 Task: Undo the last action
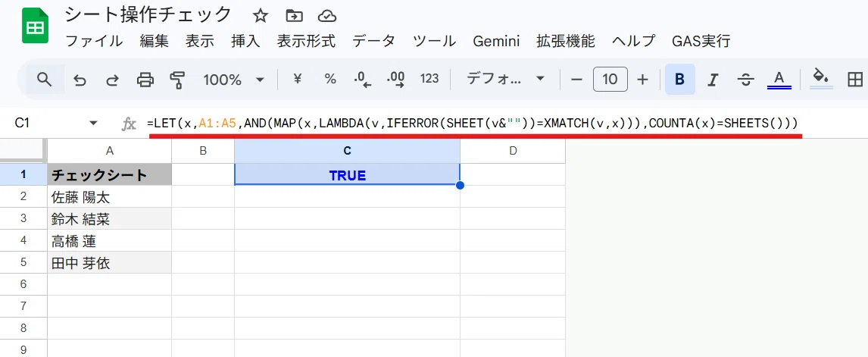(x=80, y=80)
